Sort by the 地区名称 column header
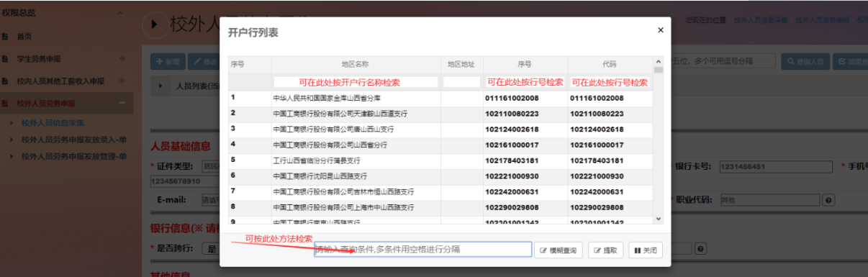Viewport: 868px width, 277px height. [x=356, y=64]
